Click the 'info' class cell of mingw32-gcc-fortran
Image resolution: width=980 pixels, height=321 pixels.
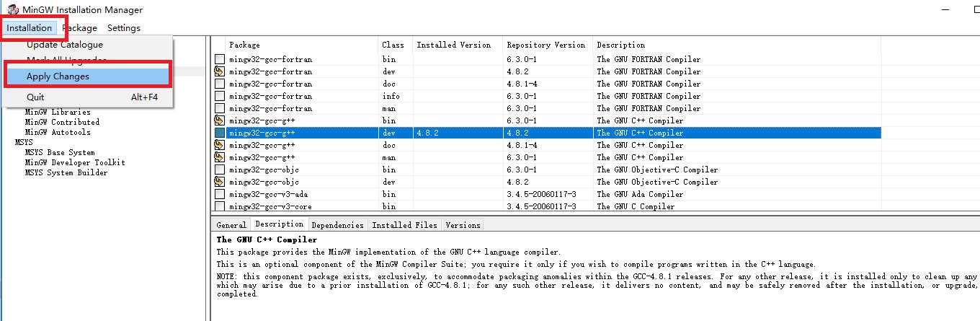391,96
